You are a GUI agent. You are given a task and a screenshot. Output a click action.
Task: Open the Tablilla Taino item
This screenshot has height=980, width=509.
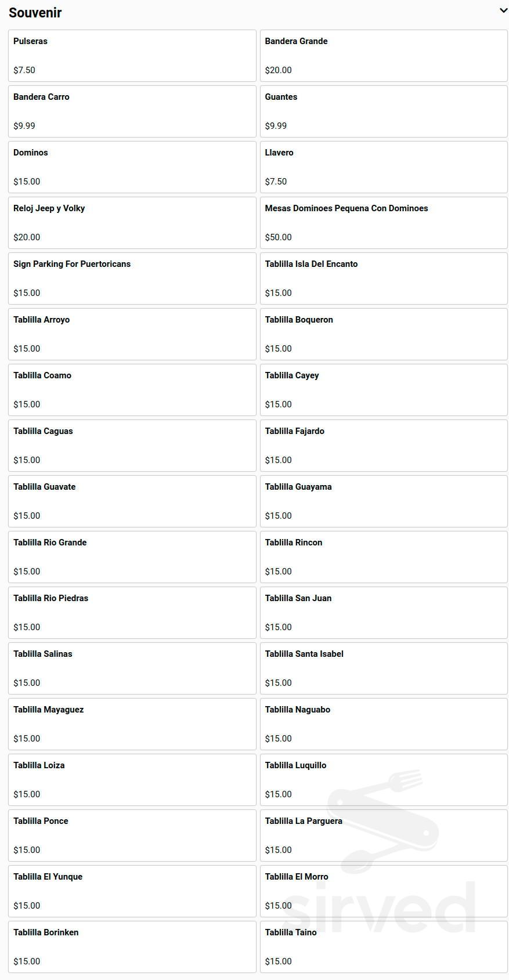[x=384, y=947]
